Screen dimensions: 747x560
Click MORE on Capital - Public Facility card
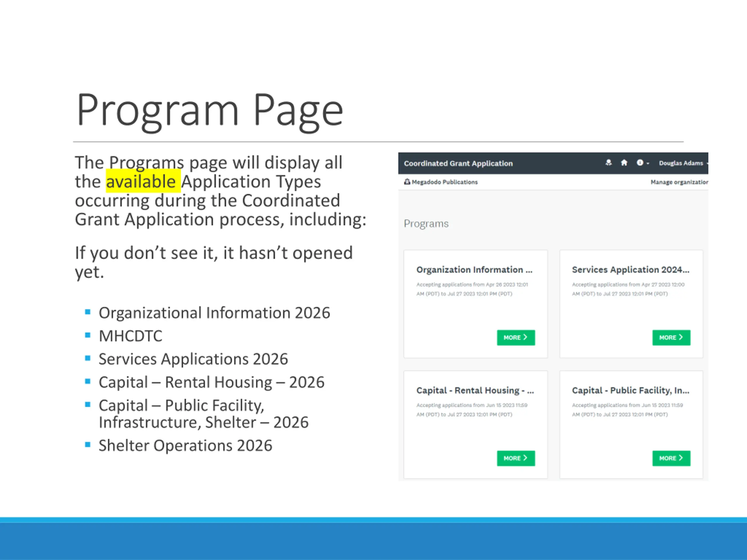[x=671, y=458]
